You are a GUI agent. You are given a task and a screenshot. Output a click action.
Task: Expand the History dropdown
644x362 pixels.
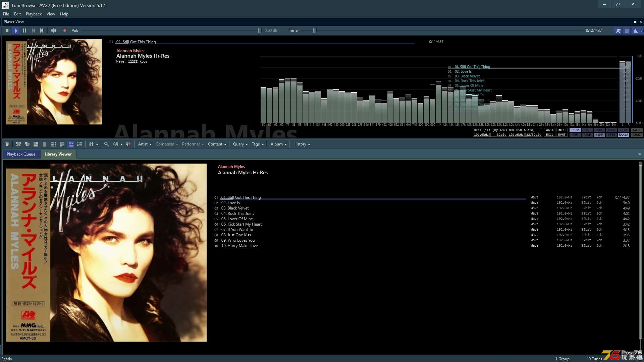[x=302, y=144]
